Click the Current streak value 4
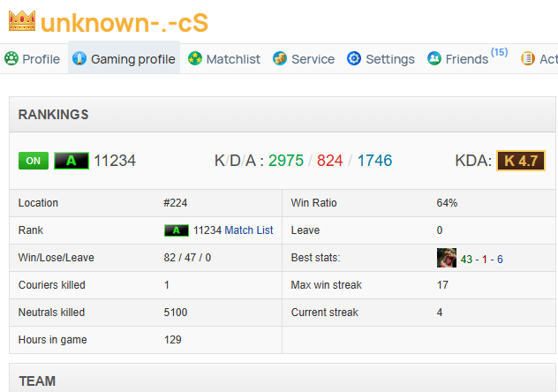558x392 pixels. tap(440, 313)
